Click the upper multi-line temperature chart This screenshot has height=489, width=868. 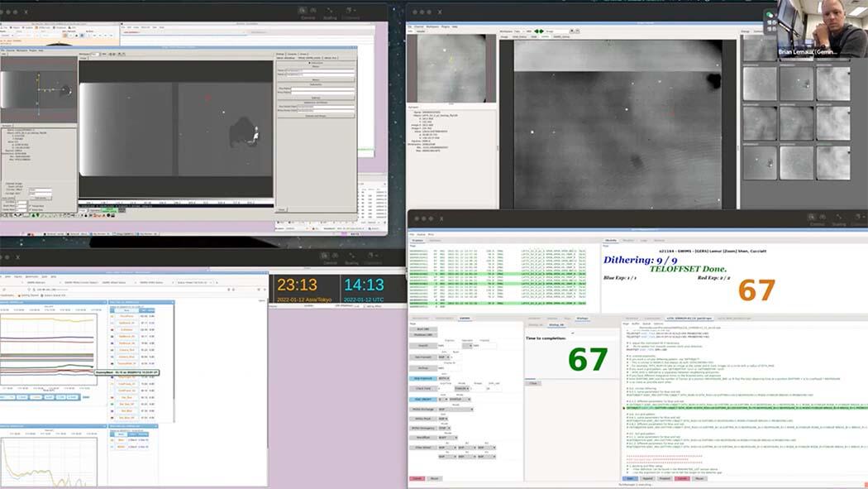click(49, 349)
